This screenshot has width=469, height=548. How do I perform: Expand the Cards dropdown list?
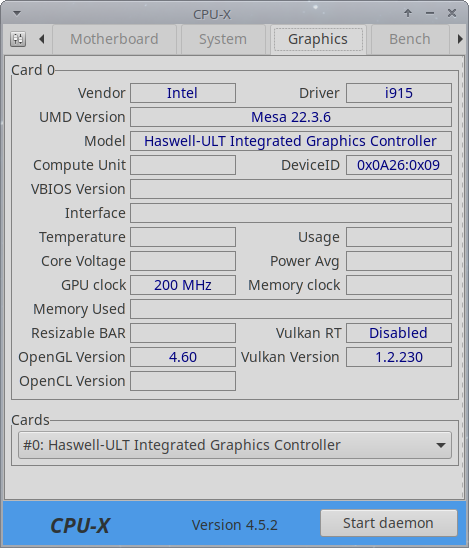235,445
